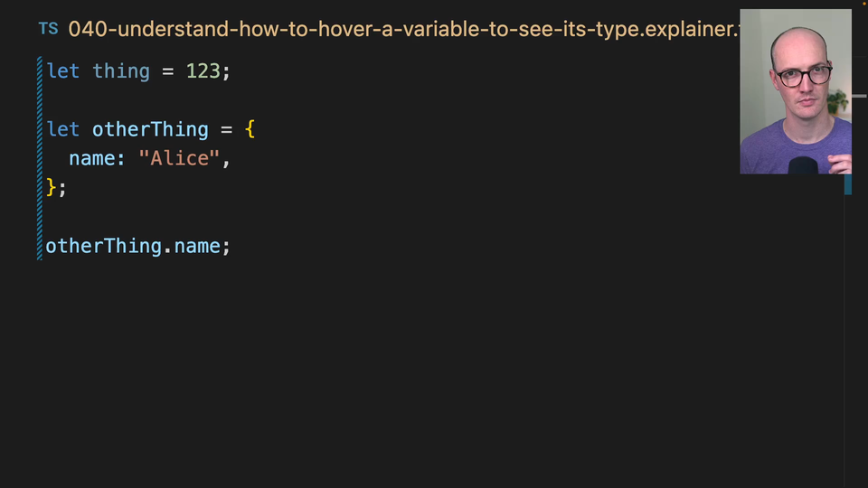Image resolution: width=868 pixels, height=488 pixels.
Task: Click the yellow closing curly brace
Action: tap(52, 187)
